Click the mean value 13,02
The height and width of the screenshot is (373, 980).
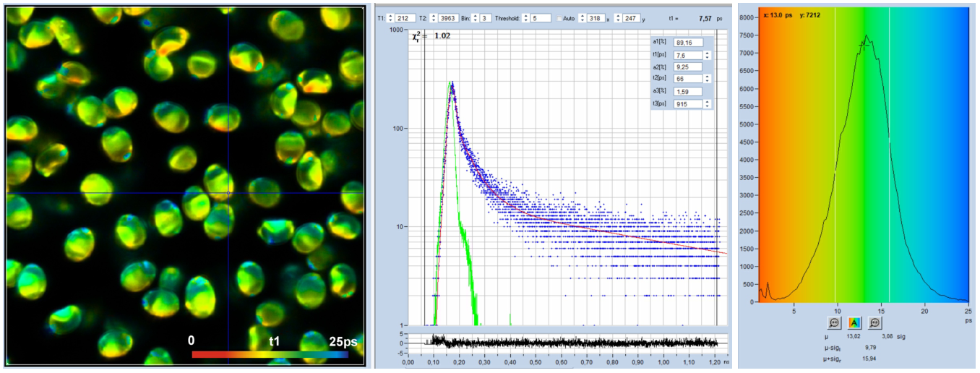(x=854, y=336)
